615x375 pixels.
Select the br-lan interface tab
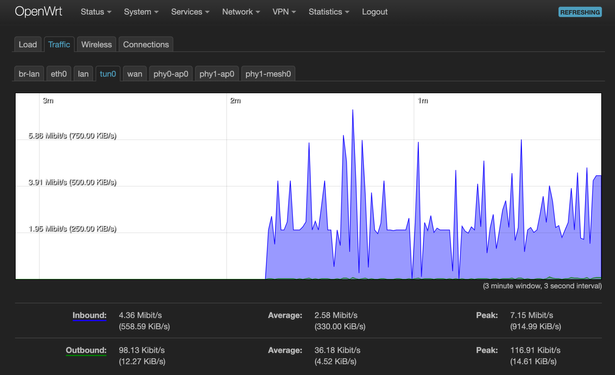coord(29,74)
